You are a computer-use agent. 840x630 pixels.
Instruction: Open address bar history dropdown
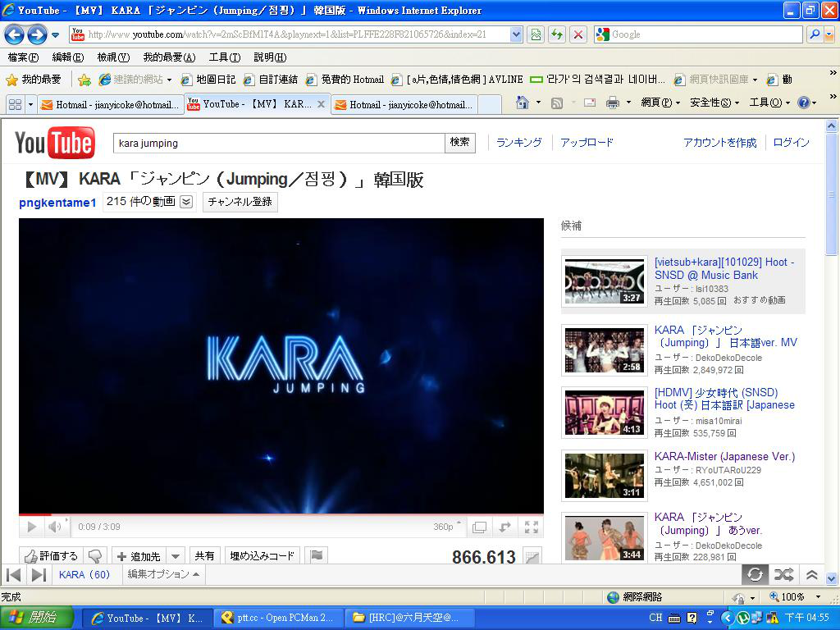(x=516, y=34)
